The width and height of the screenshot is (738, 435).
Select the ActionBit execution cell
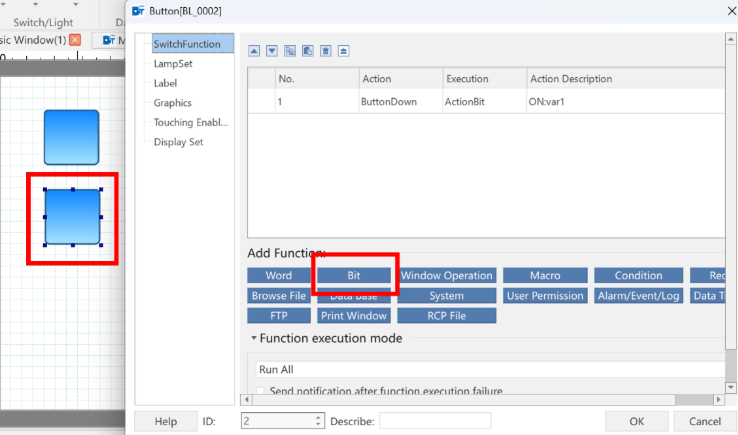(485, 102)
